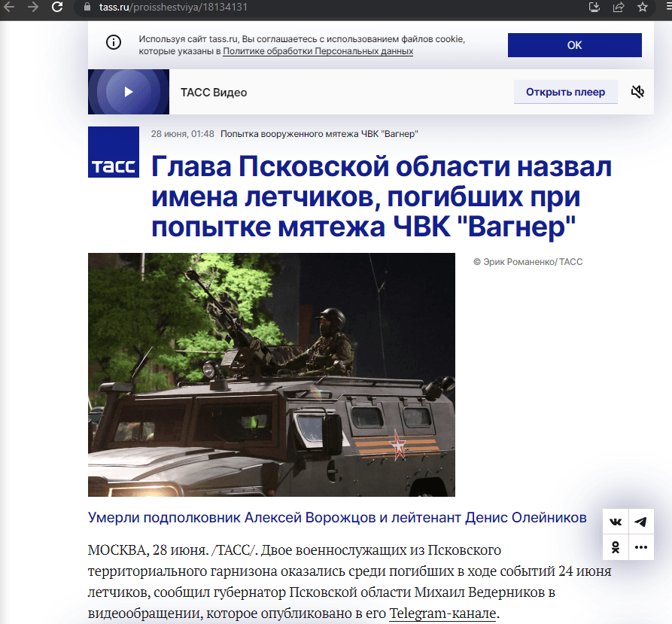This screenshot has height=624, width=672.
Task: Click the tass.ru address bar URL
Action: tap(173, 8)
